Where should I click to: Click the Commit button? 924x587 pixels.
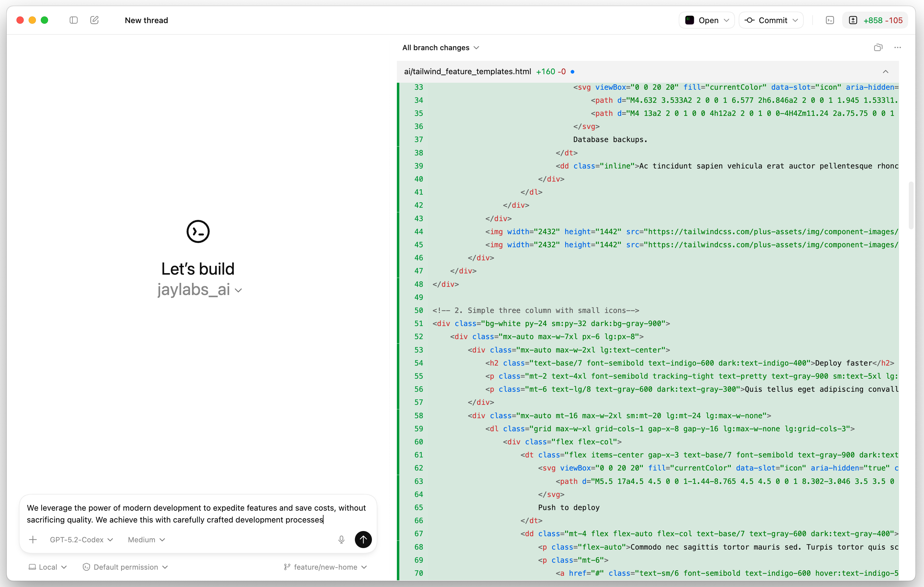click(x=771, y=20)
